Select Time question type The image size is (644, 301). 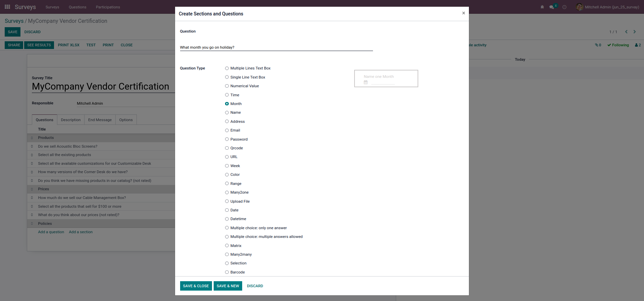coord(227,95)
